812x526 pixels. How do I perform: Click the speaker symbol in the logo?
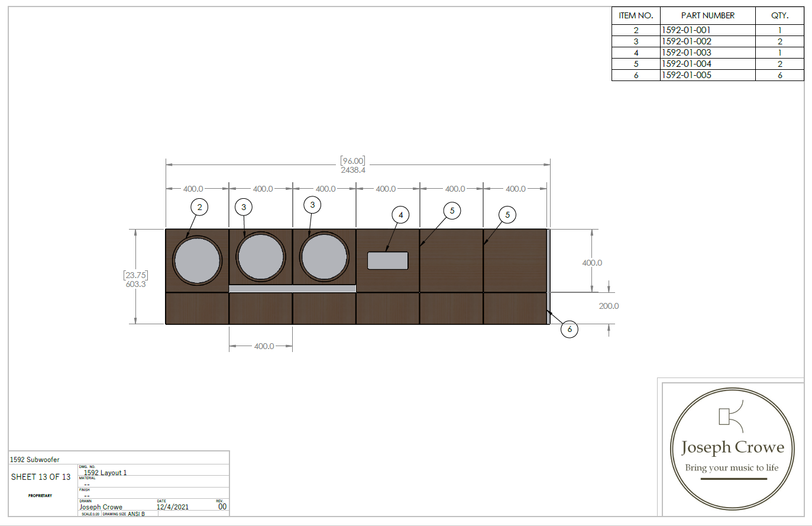click(731, 417)
